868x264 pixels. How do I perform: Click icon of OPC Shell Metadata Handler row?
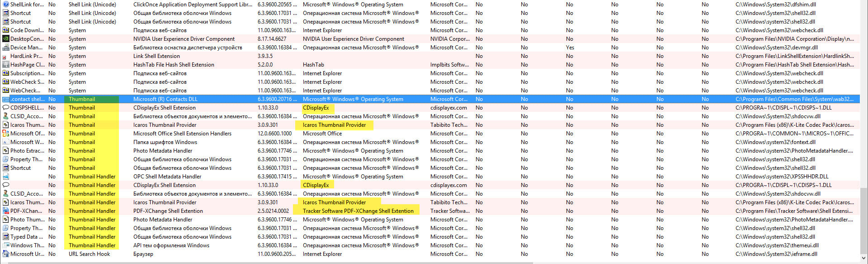pyautogui.click(x=6, y=177)
